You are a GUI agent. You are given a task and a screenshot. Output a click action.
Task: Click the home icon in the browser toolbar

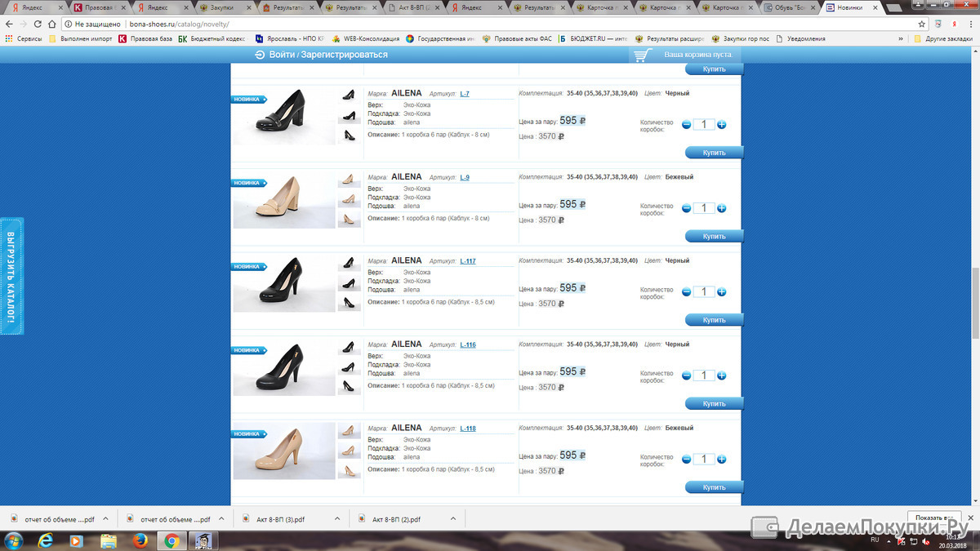pos(53,24)
